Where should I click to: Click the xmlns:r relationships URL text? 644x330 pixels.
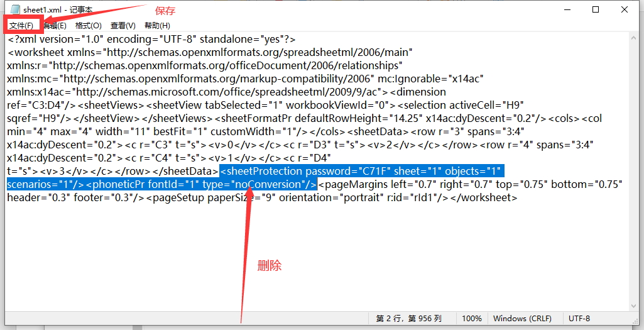pos(205,66)
